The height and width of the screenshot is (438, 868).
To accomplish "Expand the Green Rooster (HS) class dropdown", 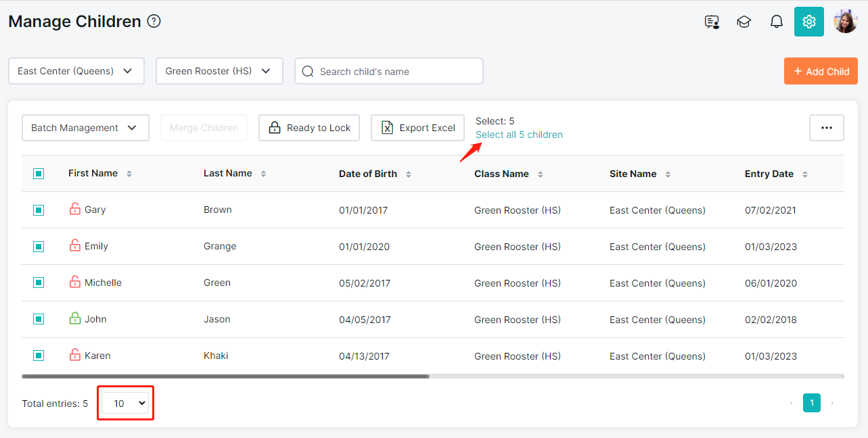I will (x=219, y=71).
